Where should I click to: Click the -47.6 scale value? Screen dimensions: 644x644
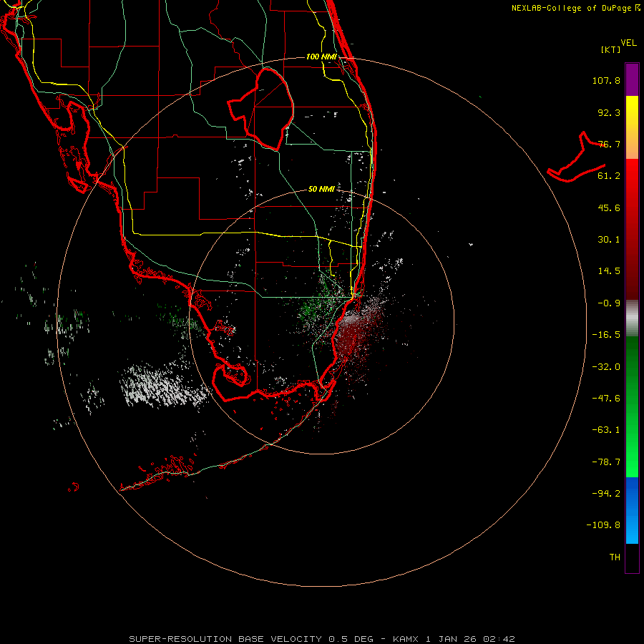(x=606, y=399)
